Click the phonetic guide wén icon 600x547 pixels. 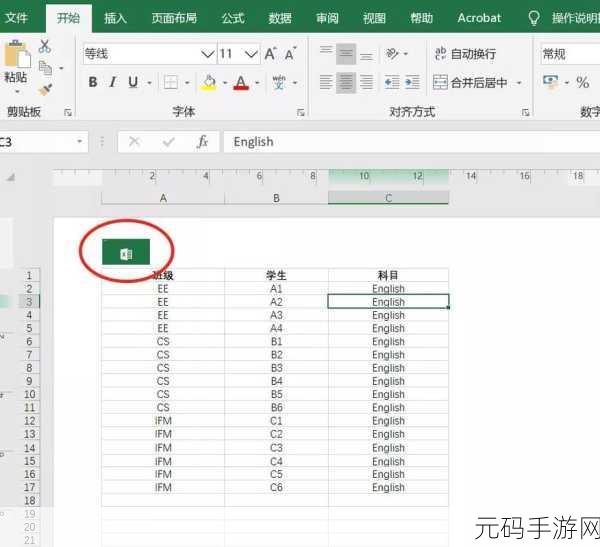click(x=279, y=82)
